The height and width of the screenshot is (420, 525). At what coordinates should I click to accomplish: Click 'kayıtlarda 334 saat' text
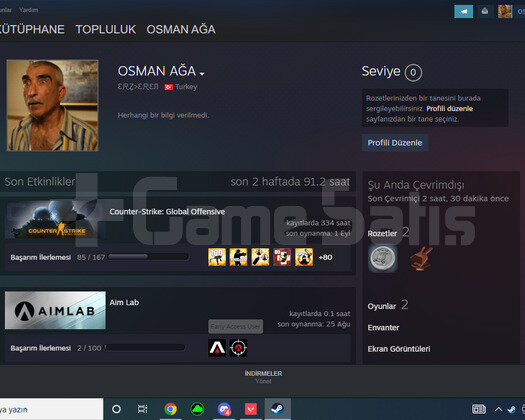(318, 223)
